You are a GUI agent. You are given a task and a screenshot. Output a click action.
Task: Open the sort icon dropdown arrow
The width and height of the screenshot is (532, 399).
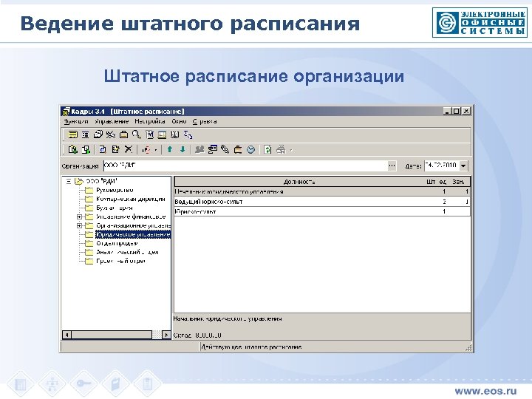156,149
